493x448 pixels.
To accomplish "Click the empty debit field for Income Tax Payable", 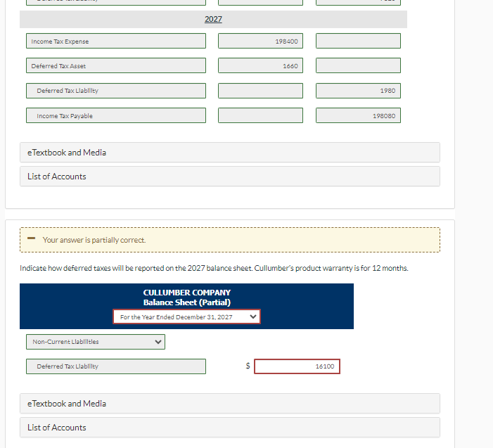I will click(261, 115).
